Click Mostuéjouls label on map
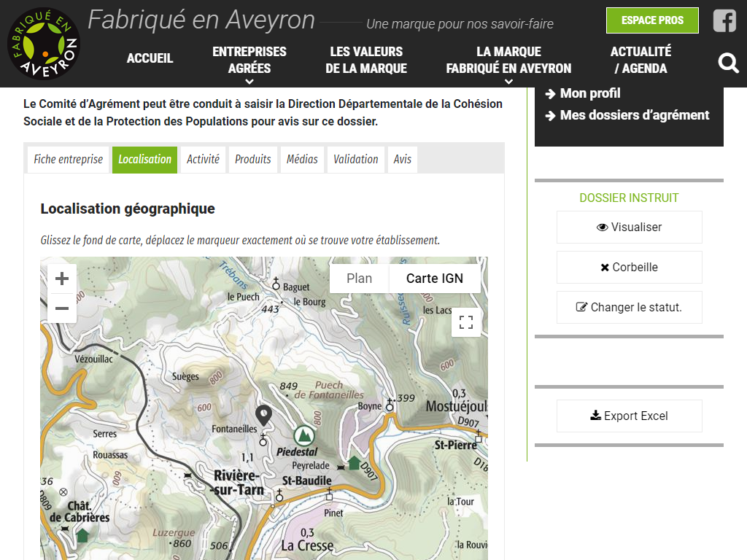Viewport: 747px width, 560px height. 457,406
